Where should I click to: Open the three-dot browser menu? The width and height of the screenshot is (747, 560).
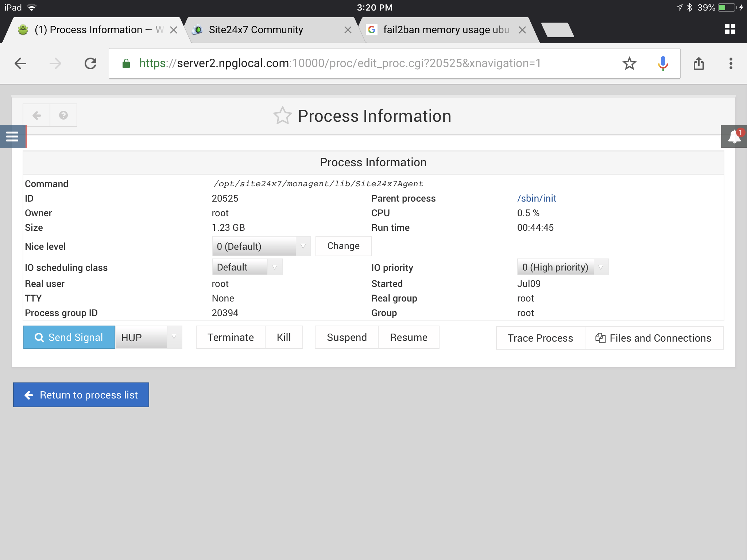731,63
